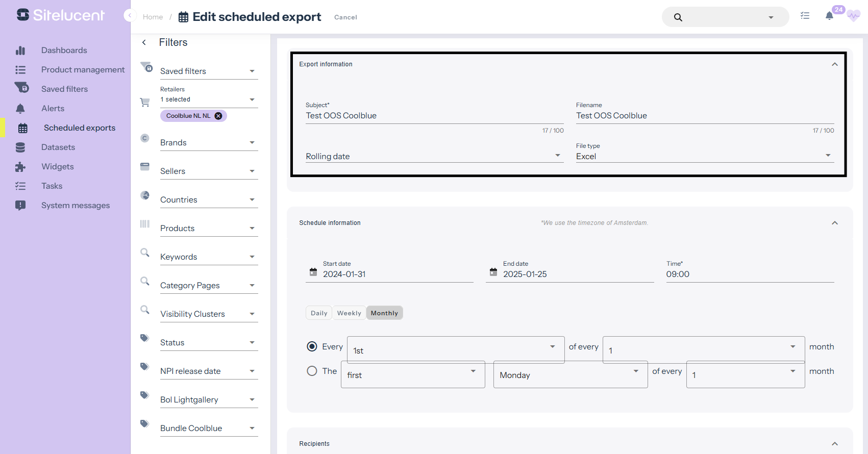
Task: Click the notifications bell icon
Action: 829,16
